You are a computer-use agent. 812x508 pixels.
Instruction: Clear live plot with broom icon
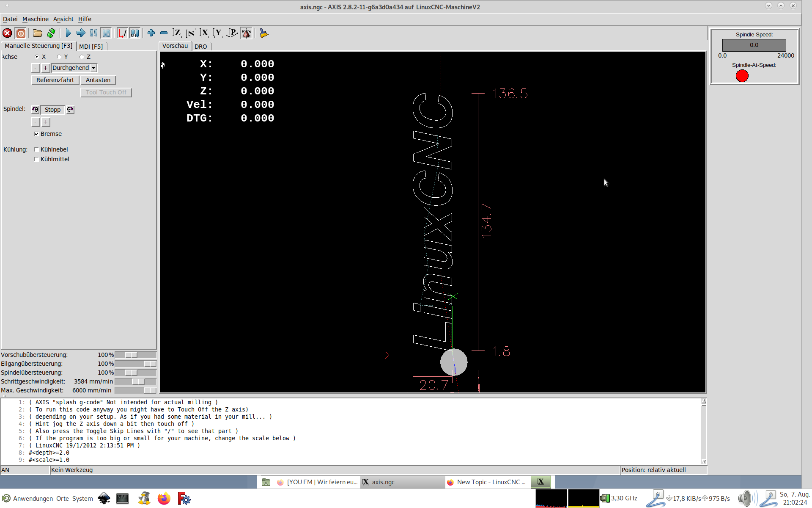(263, 33)
